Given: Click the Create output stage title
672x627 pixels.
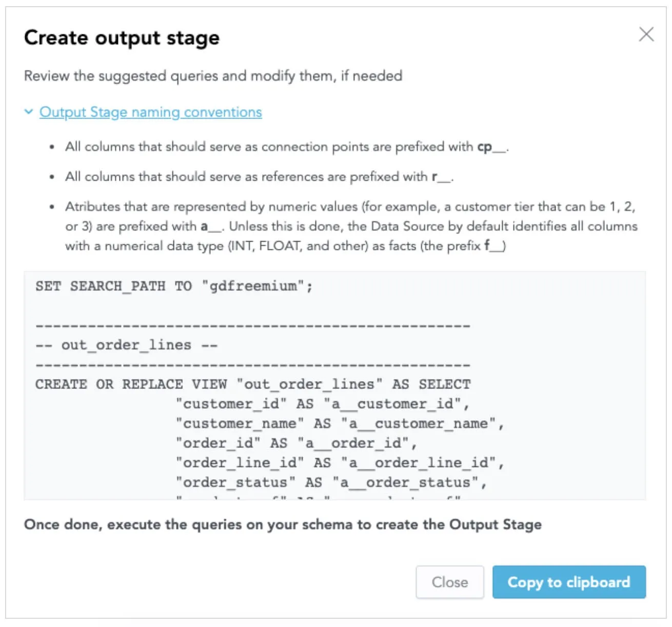Looking at the screenshot, I should coord(122,37).
